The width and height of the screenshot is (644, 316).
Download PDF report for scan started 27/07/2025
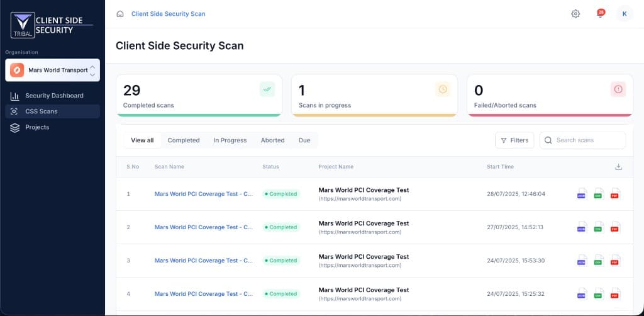615,227
